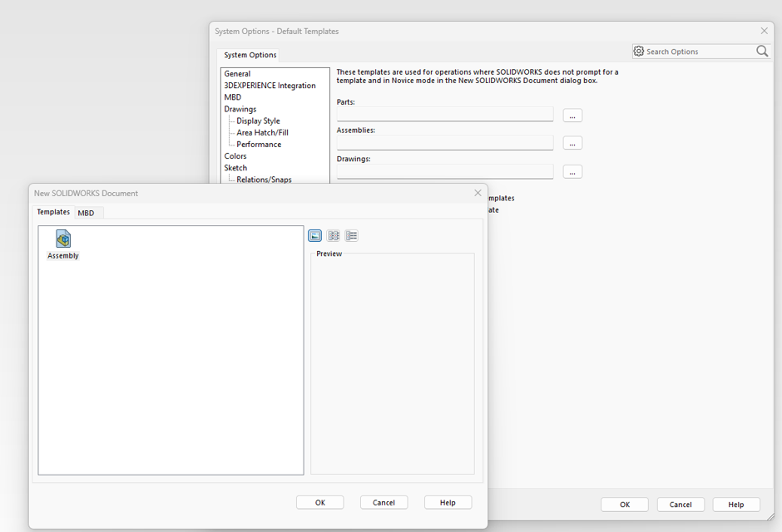
Task: Select MBD in the options tree
Action: (x=233, y=97)
